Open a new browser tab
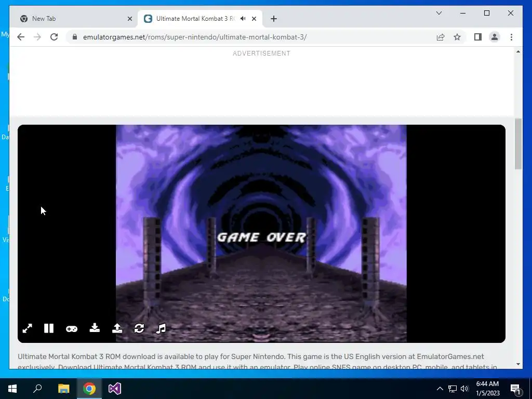This screenshot has width=532, height=399. tap(273, 19)
